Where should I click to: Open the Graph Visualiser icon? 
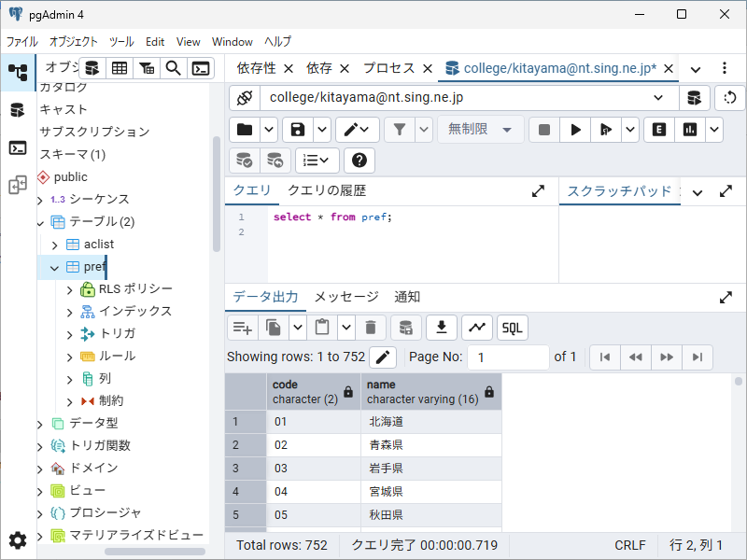click(x=477, y=328)
